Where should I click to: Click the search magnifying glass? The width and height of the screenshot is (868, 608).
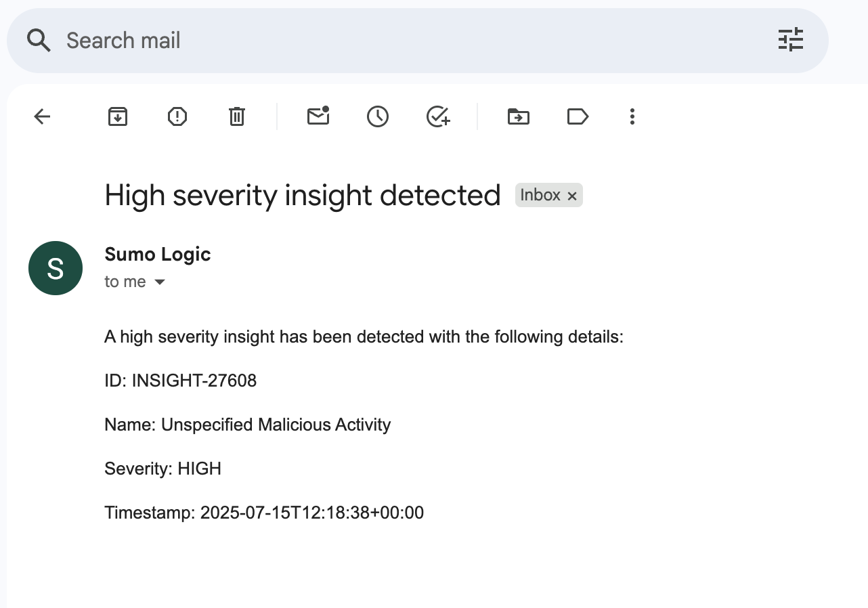(39, 40)
